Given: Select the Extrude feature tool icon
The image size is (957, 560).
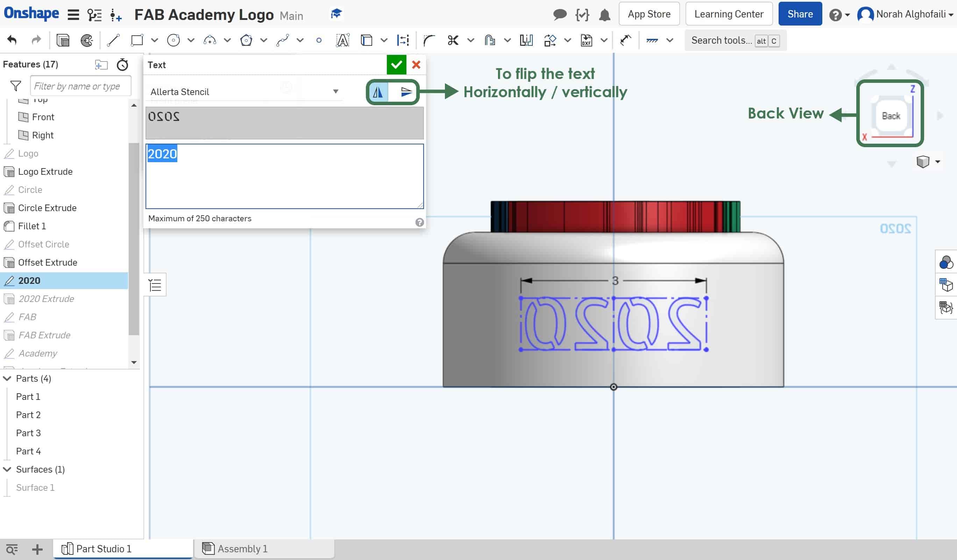Looking at the screenshot, I should pyautogui.click(x=63, y=40).
